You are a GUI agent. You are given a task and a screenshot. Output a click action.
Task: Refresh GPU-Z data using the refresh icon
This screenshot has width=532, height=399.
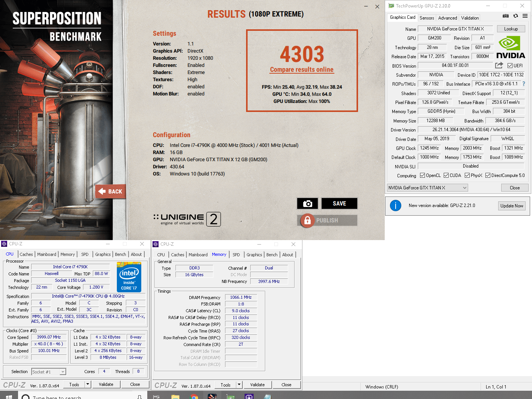point(515,16)
